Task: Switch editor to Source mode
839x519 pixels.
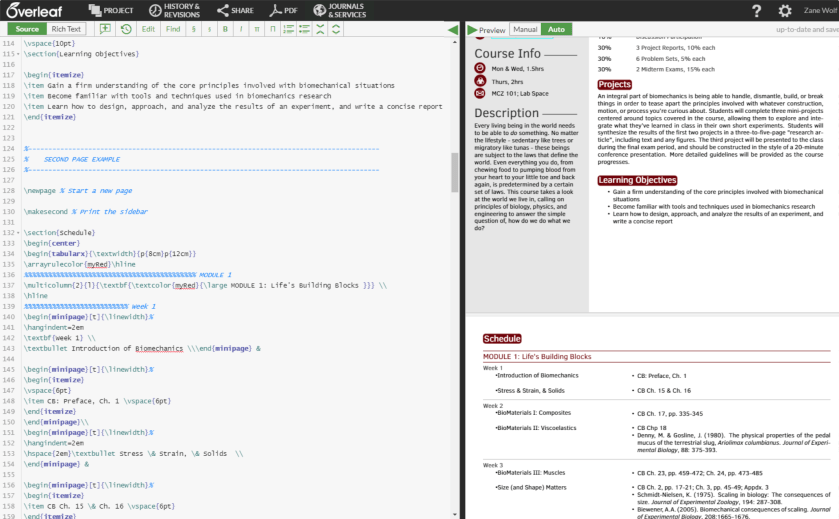Action: coord(27,29)
